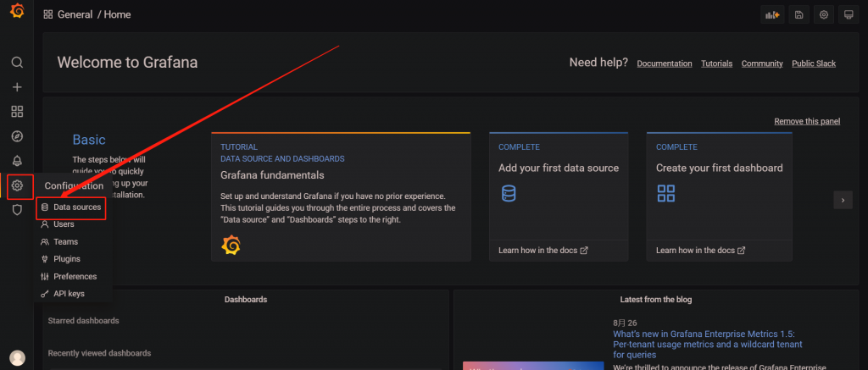Open the Dashboards grid icon in sidebar

click(17, 112)
